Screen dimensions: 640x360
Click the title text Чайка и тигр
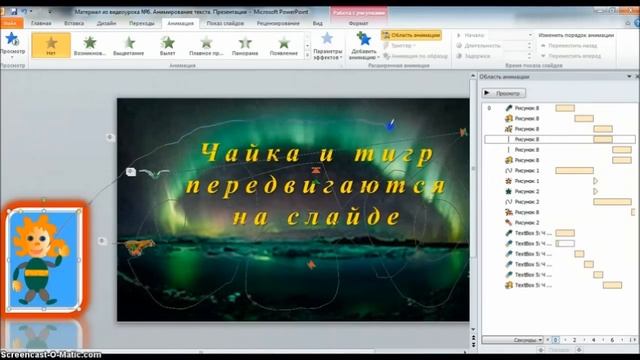(x=317, y=154)
